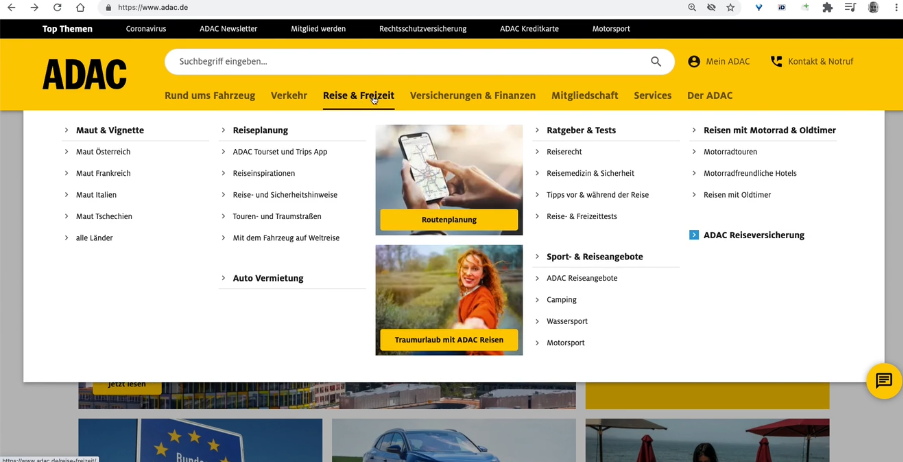Image resolution: width=903 pixels, height=462 pixels.
Task: Click the Routenplanung button
Action: (x=449, y=219)
